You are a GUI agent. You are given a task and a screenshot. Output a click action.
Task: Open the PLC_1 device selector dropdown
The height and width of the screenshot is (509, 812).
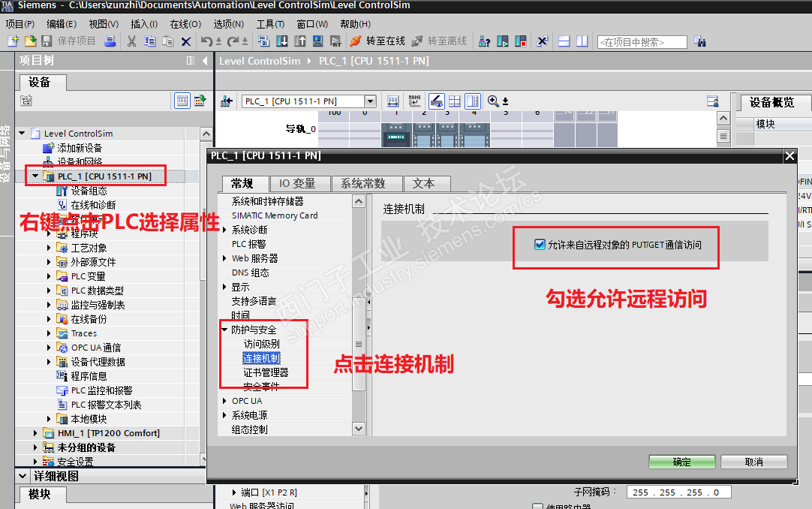pos(370,101)
